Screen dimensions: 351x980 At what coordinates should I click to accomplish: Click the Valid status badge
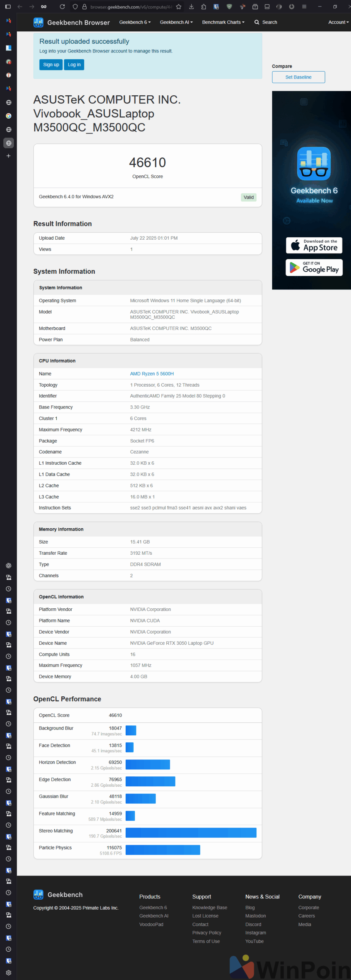249,198
